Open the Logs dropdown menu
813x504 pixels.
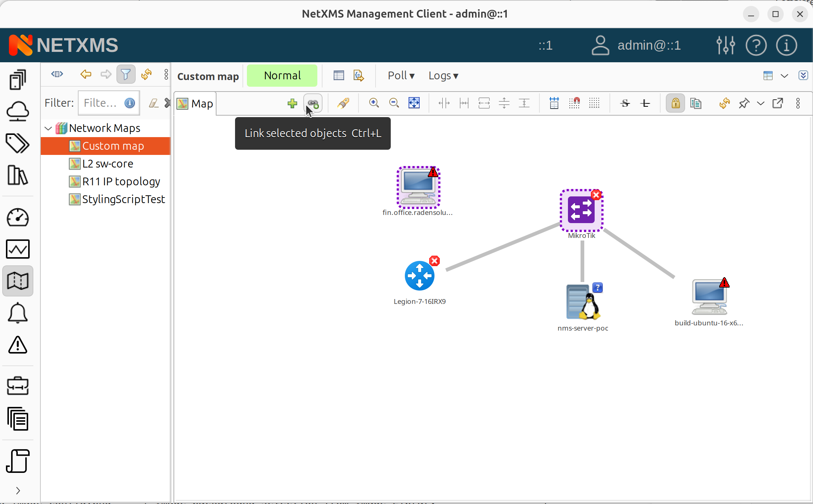pos(443,76)
